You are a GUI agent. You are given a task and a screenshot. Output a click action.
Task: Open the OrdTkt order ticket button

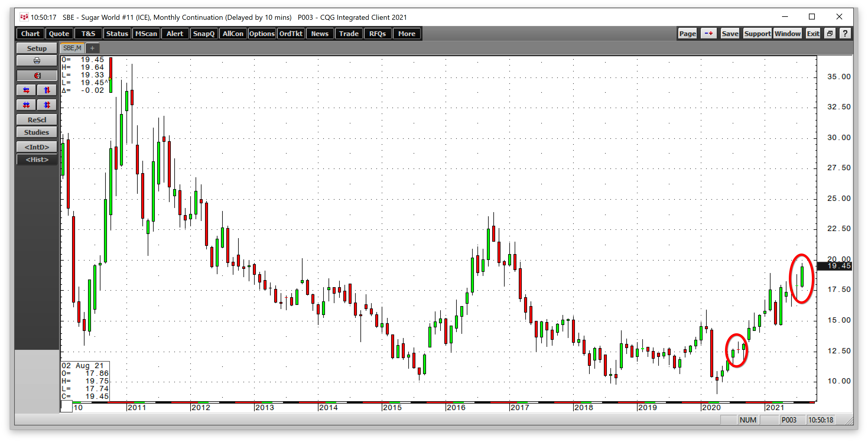pos(291,34)
